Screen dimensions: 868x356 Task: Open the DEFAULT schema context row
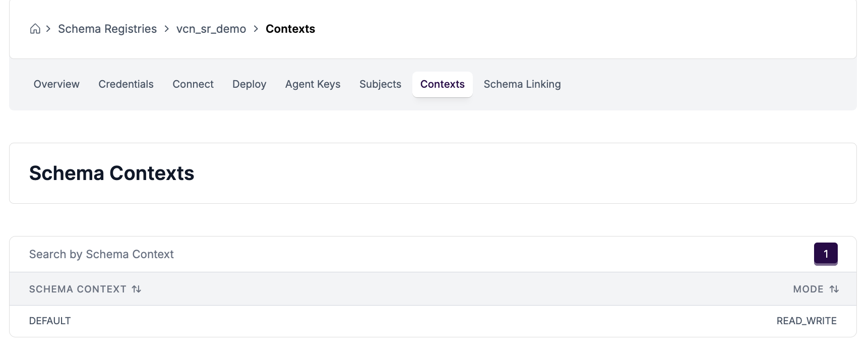click(x=50, y=321)
